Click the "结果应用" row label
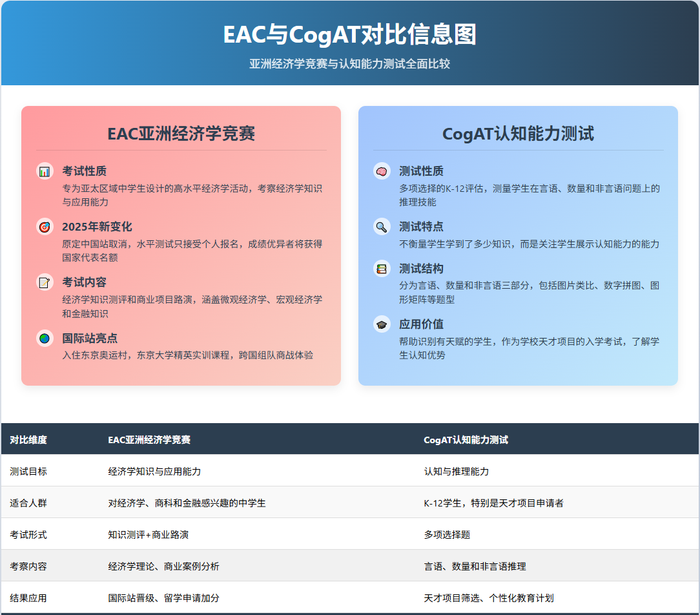This screenshot has width=700, height=615. point(28,598)
